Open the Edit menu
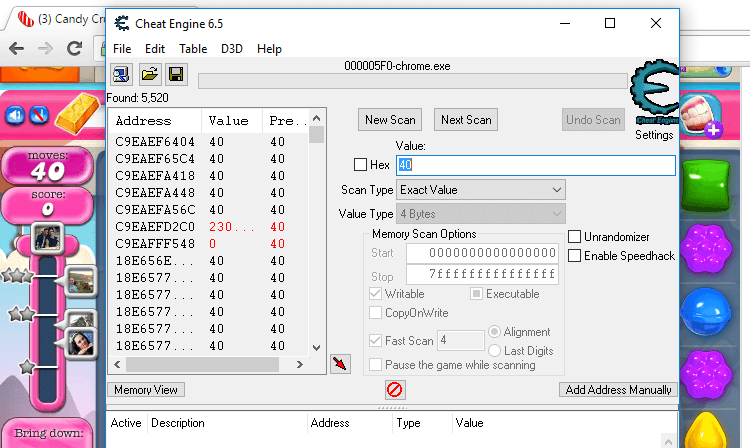This screenshot has width=750, height=448. pos(154,49)
